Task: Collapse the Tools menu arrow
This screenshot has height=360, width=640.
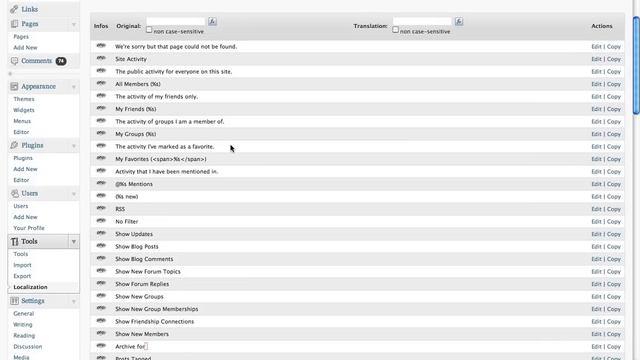Action: point(74,242)
